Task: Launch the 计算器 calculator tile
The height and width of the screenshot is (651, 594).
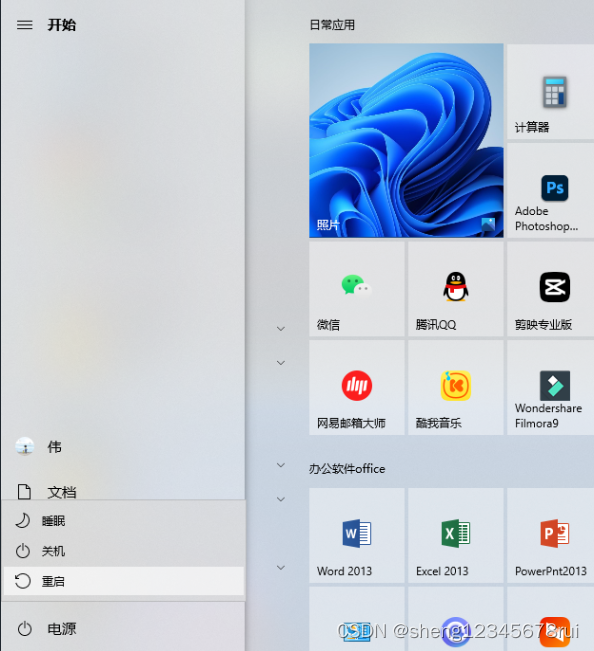Action: click(x=550, y=91)
